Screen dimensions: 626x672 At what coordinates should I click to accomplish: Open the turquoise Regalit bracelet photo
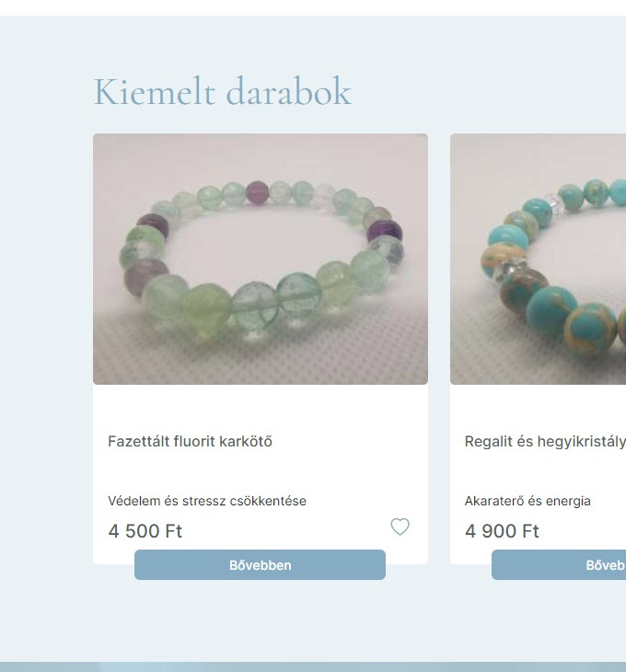(x=539, y=259)
